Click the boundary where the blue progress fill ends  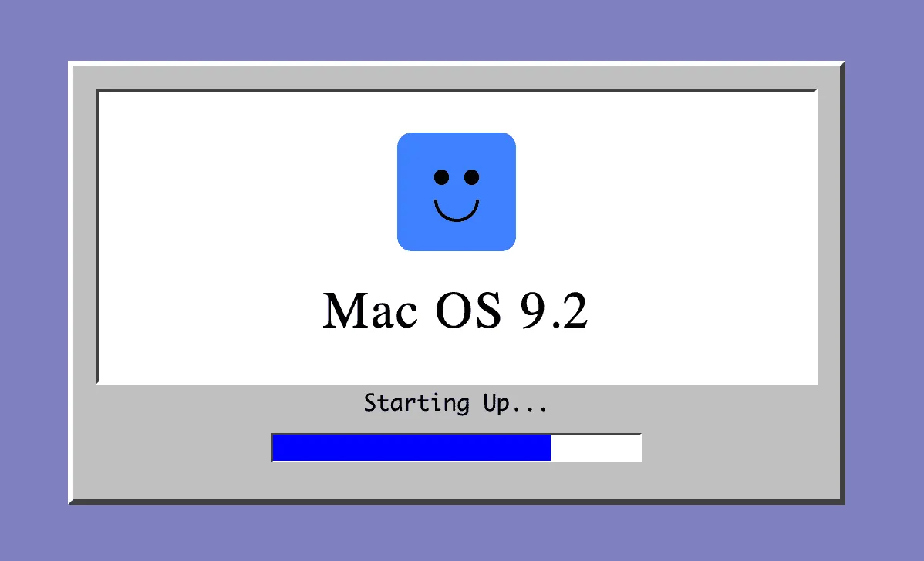pos(551,448)
